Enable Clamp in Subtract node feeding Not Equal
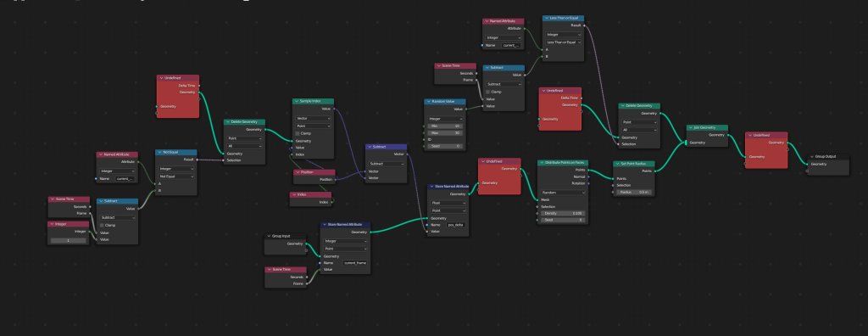 [x=103, y=225]
